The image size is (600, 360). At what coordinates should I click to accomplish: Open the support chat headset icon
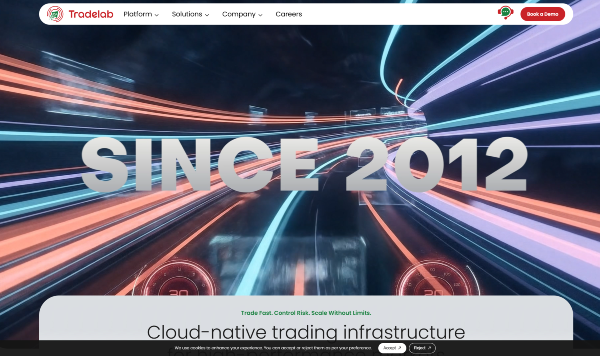(505, 13)
